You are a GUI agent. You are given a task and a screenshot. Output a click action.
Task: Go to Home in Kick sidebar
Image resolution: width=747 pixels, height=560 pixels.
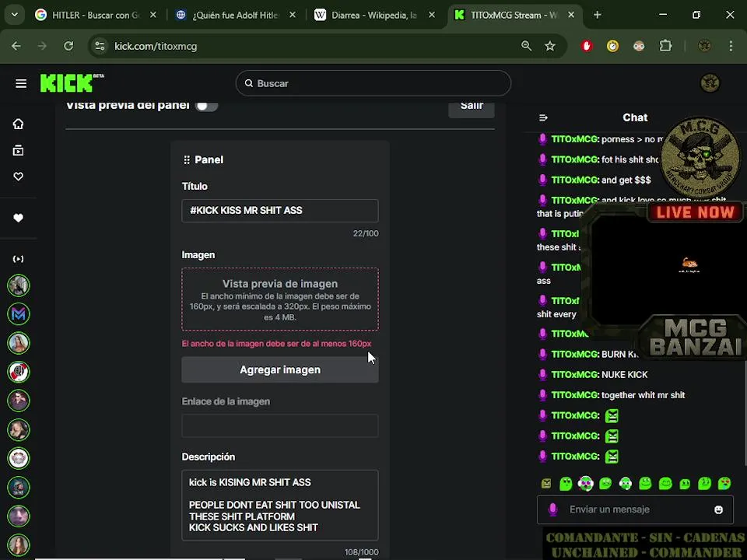pos(18,124)
